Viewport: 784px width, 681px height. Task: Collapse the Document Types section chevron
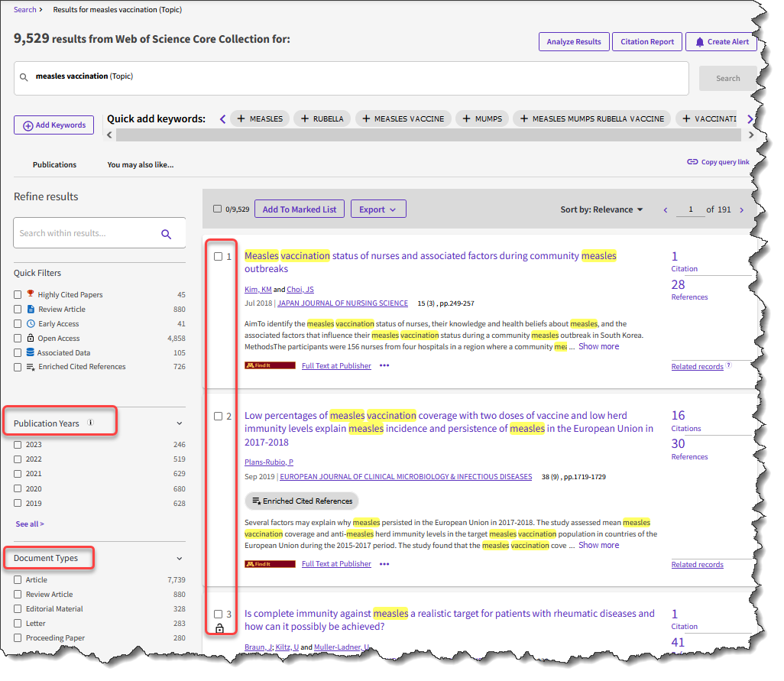pyautogui.click(x=179, y=559)
